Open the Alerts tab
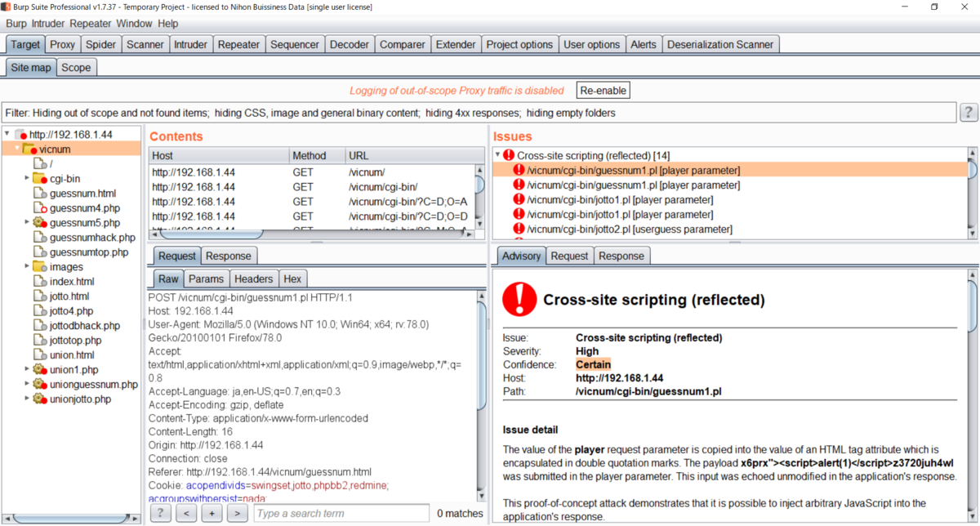Screen dimensions: 980x526 [x=644, y=45]
